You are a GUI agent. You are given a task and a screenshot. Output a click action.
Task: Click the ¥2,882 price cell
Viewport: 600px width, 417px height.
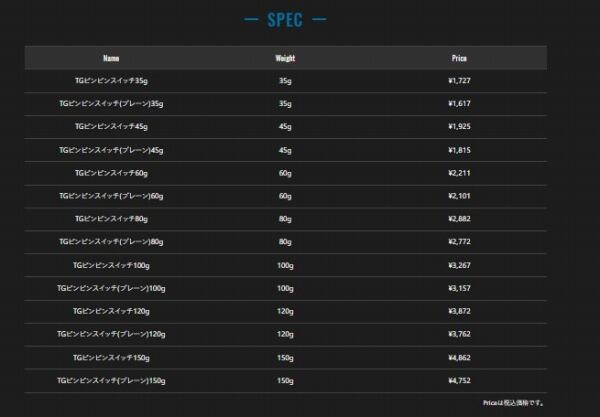tap(459, 219)
